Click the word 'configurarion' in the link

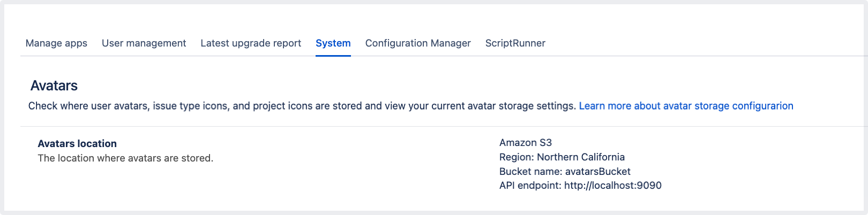(x=762, y=106)
